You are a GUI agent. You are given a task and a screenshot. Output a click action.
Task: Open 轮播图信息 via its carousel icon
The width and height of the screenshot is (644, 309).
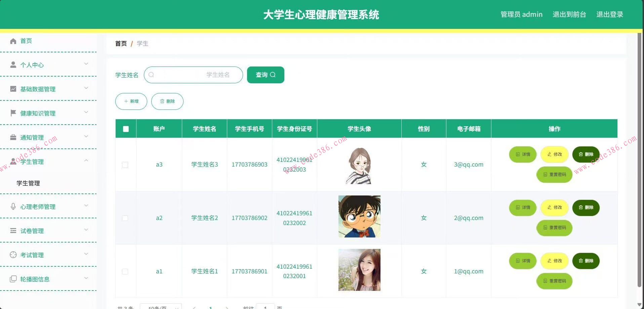[13, 279]
